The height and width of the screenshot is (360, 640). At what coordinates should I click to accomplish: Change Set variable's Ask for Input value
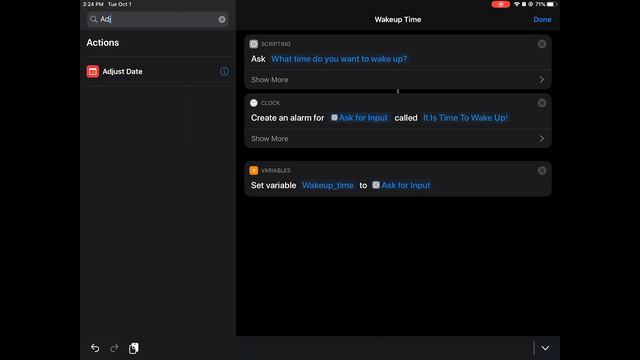401,185
